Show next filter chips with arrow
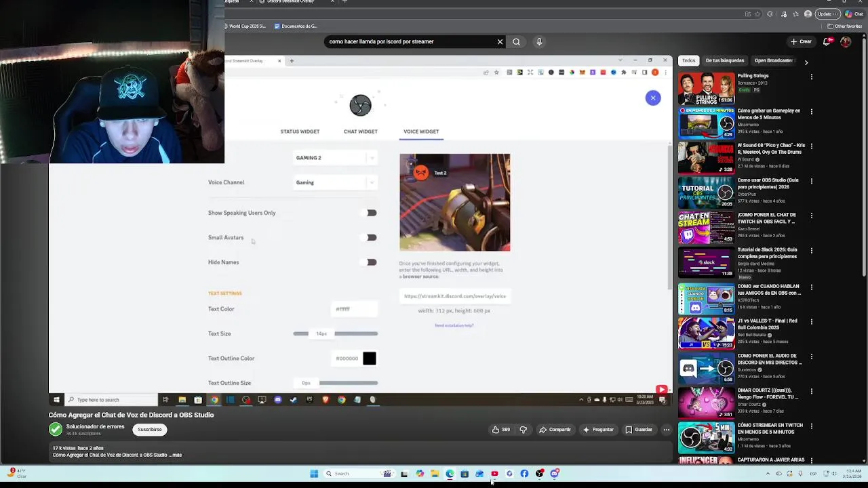Screen dimensions: 868x488 coord(806,62)
